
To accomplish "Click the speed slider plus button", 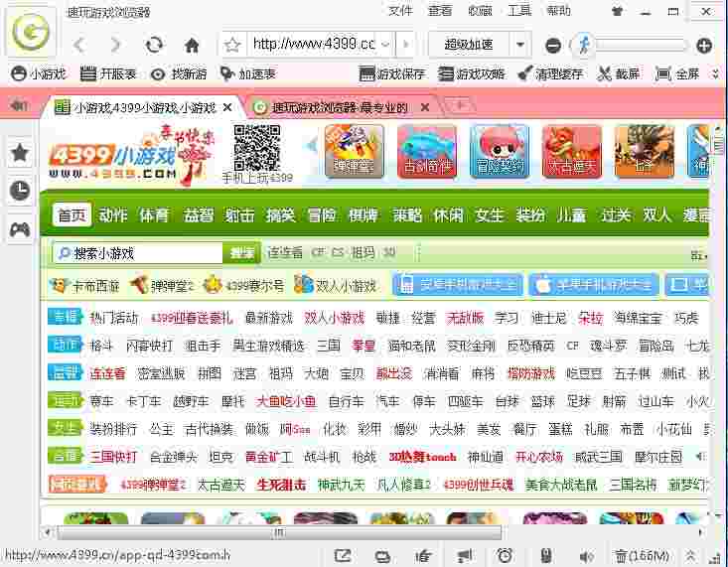I will tap(703, 45).
